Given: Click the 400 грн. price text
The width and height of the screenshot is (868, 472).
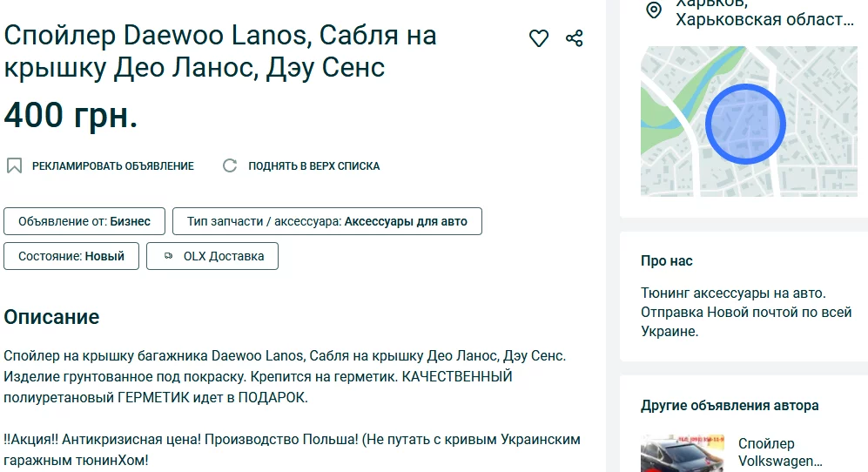Looking at the screenshot, I should (x=71, y=115).
